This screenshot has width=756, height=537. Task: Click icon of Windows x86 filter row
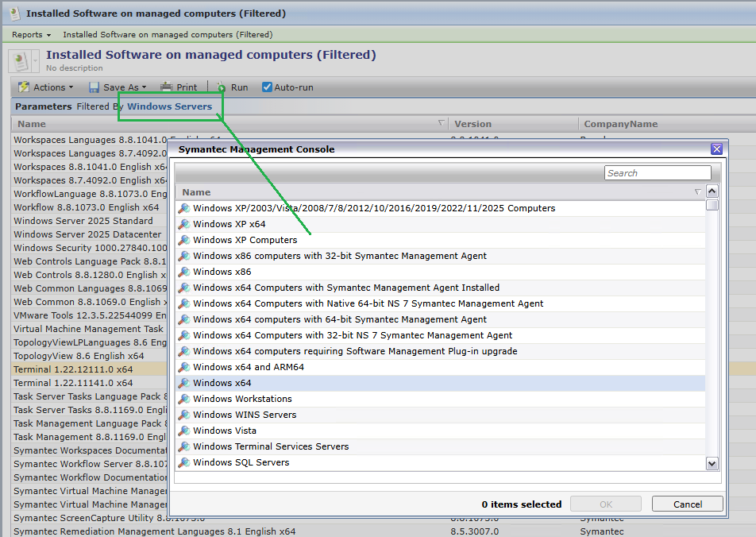[183, 272]
